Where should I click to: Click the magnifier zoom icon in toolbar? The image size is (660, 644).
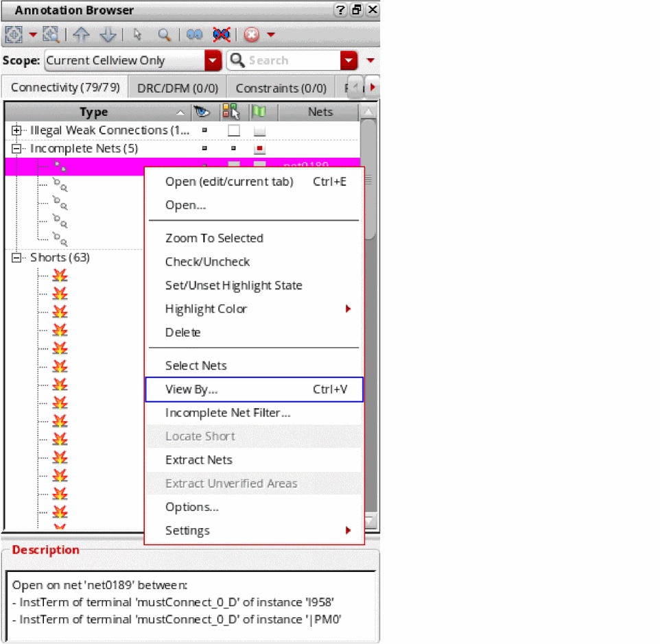(x=164, y=34)
